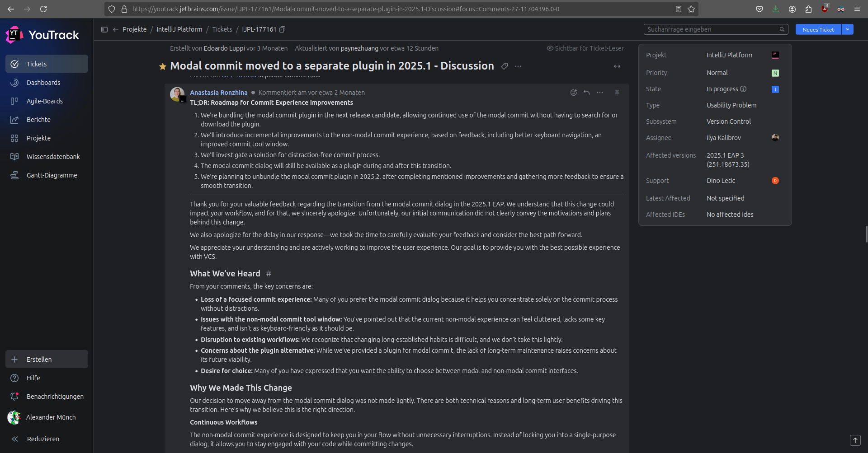The image size is (868, 453).
Task: Open the ticket title more-options menu
Action: 518,66
